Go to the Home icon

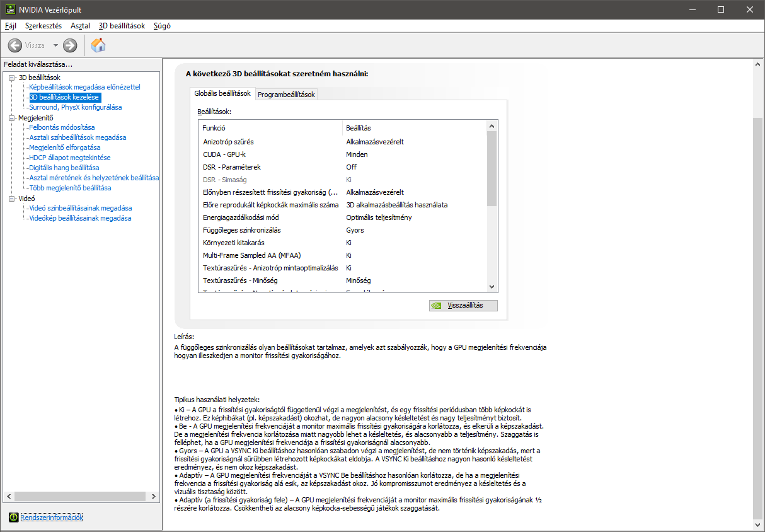coord(98,45)
